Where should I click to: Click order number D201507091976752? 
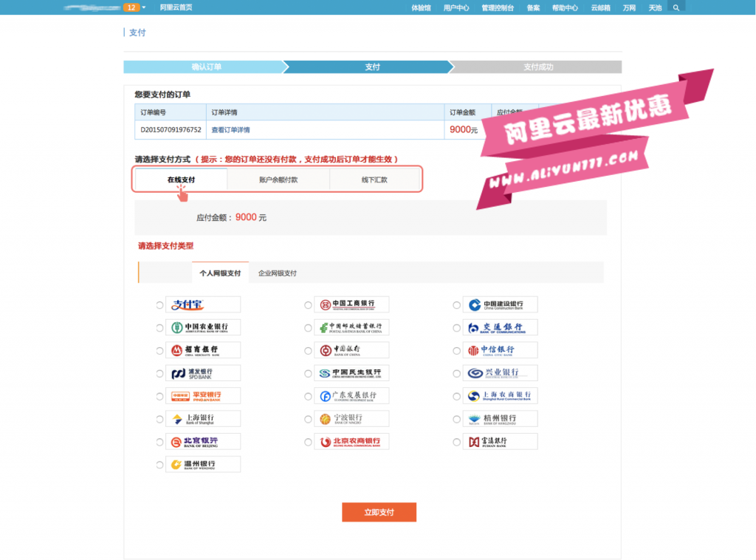pyautogui.click(x=171, y=130)
